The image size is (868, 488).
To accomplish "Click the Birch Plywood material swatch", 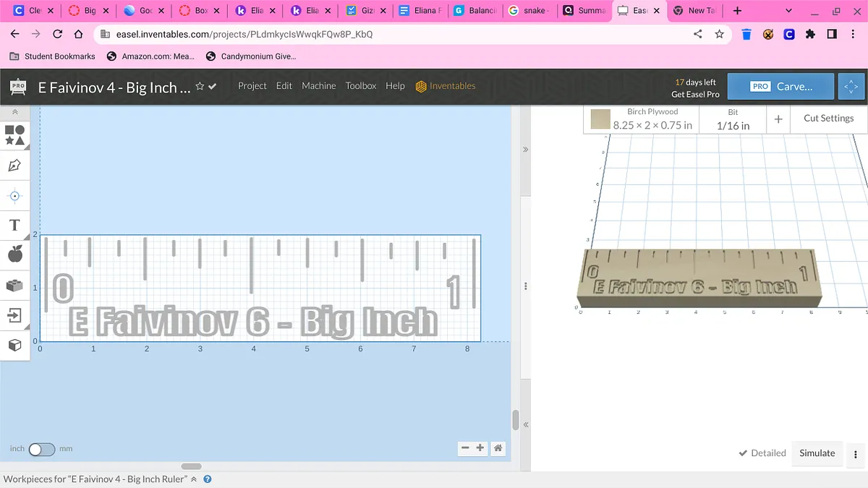I will click(x=600, y=119).
